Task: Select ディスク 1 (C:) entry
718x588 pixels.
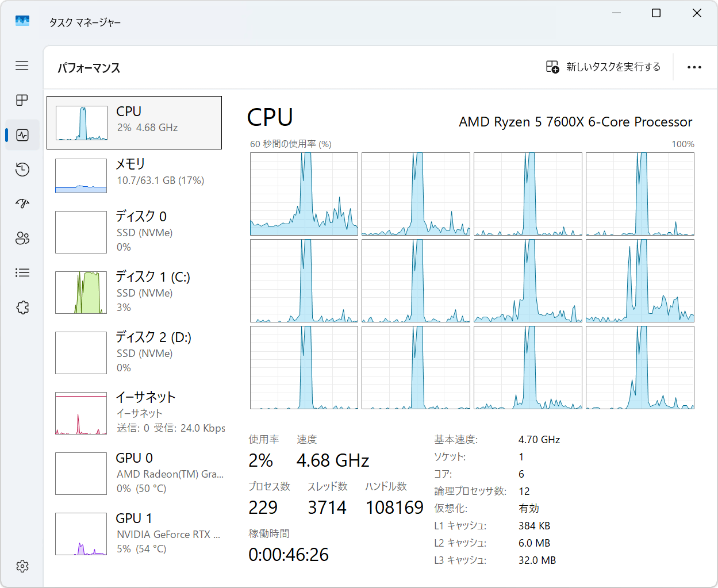Action: (134, 292)
